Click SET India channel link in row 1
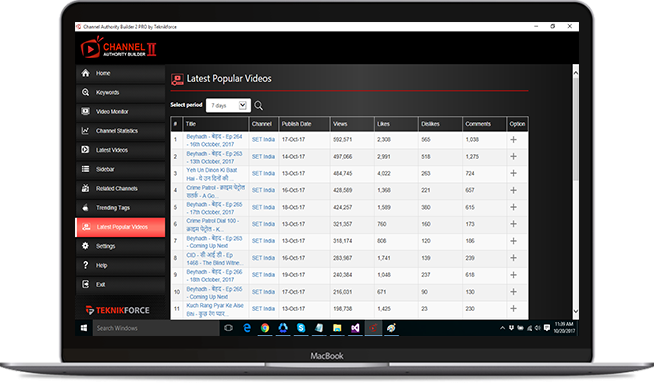 [x=263, y=140]
